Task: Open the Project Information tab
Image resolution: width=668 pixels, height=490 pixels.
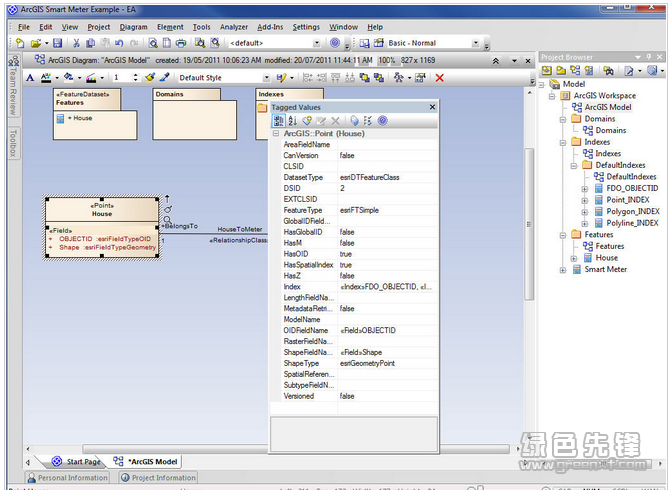Action: click(158, 478)
